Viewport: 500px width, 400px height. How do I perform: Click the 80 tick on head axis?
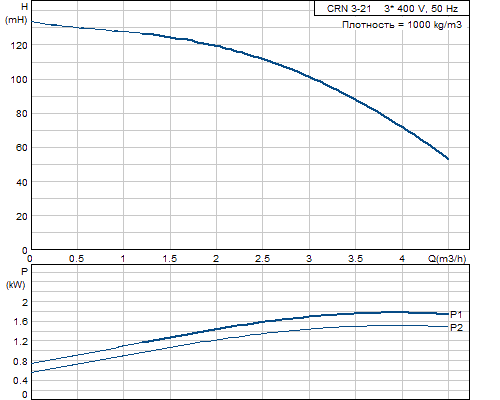pos(21,114)
